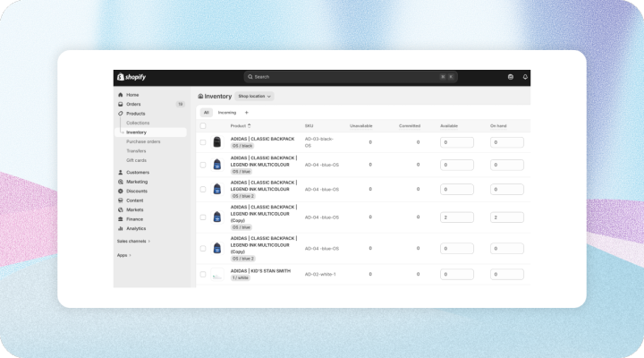Check the Legend Ink (Copy) OS / blue row

203,217
